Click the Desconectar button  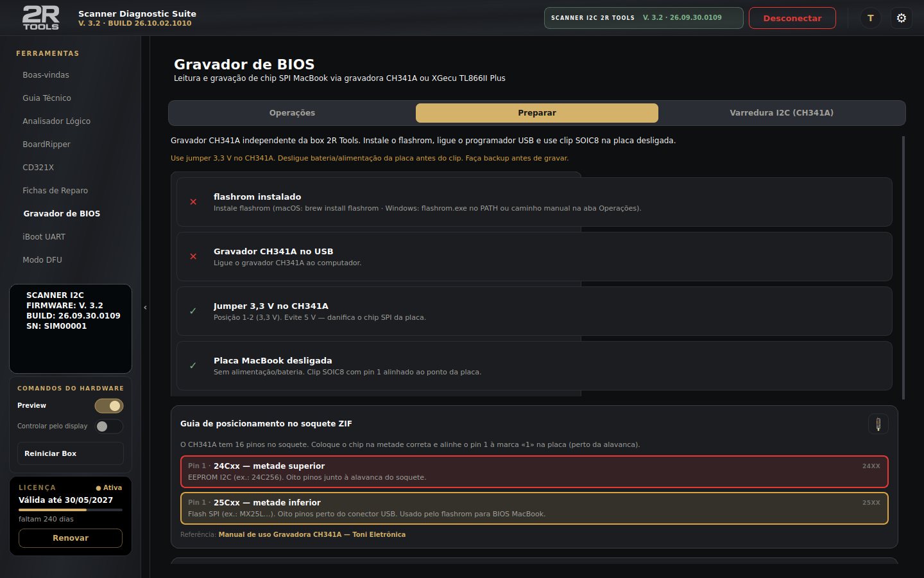coord(792,18)
